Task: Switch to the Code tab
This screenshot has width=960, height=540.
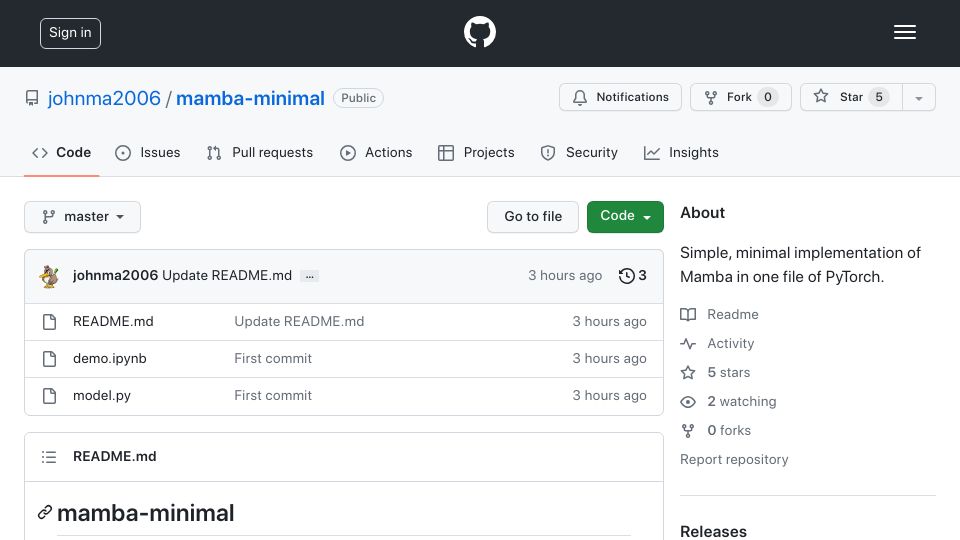Action: 61,152
